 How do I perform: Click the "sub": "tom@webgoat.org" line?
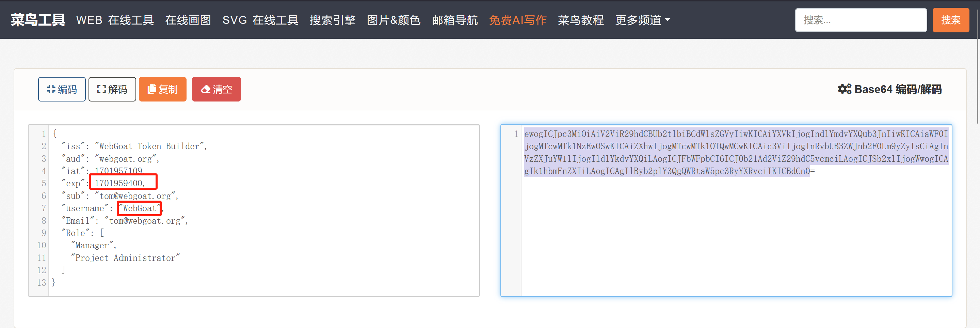120,196
